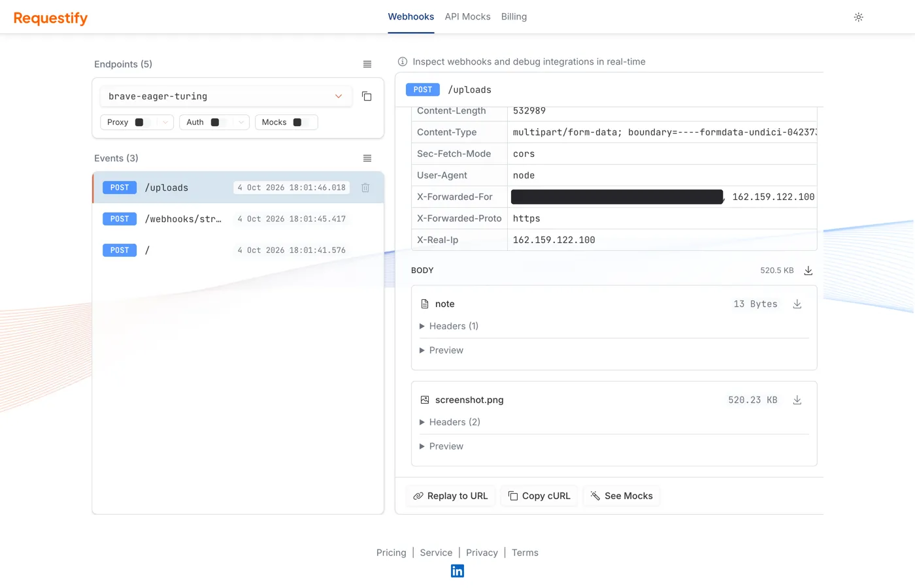This screenshot has width=915, height=588.
Task: Click the X-Real-Ip value 162.159.122.100
Action: [554, 240]
